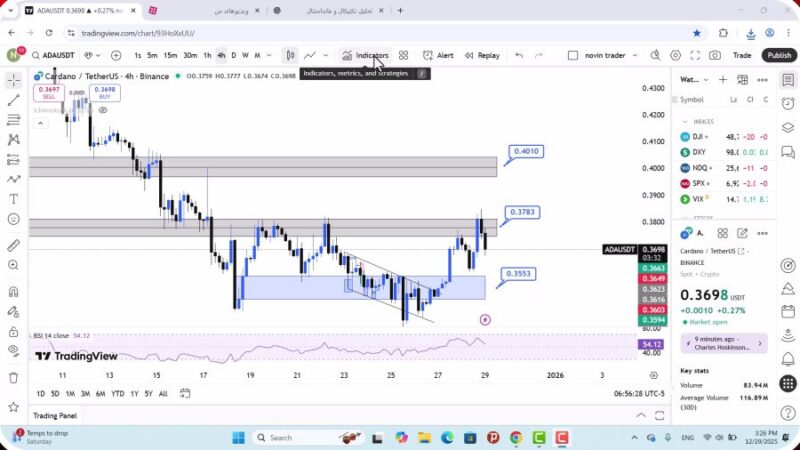Expand the Watchlist name dropdown
Viewport: 800px width, 450px height.
706,80
